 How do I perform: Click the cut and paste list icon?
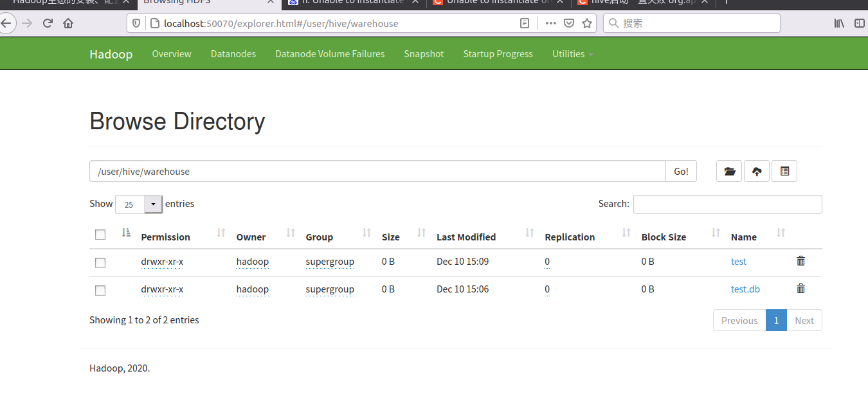click(x=784, y=171)
